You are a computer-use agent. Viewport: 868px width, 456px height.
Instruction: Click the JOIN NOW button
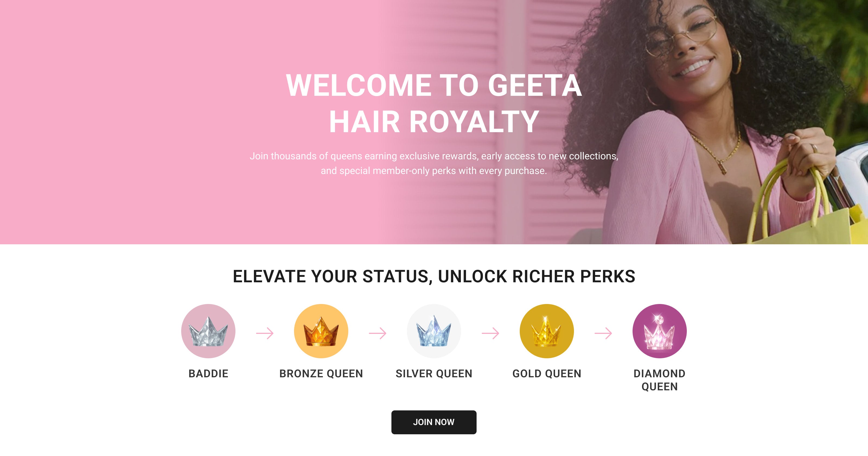pos(434,422)
